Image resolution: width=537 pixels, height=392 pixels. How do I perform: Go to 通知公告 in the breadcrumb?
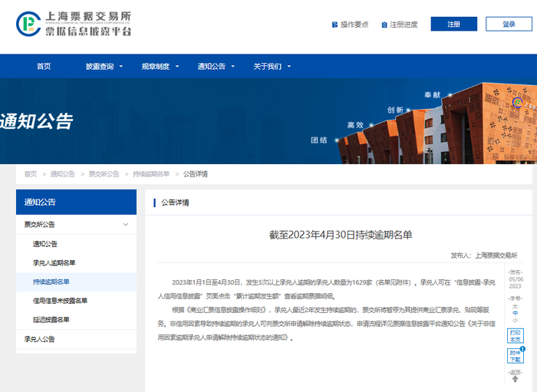click(63, 174)
